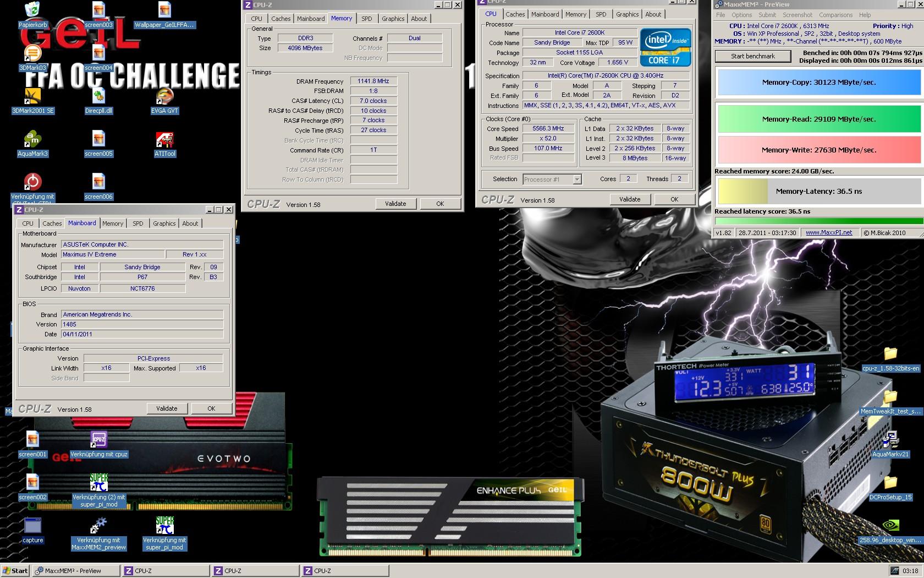Open the screen003 desktop file

98,10
